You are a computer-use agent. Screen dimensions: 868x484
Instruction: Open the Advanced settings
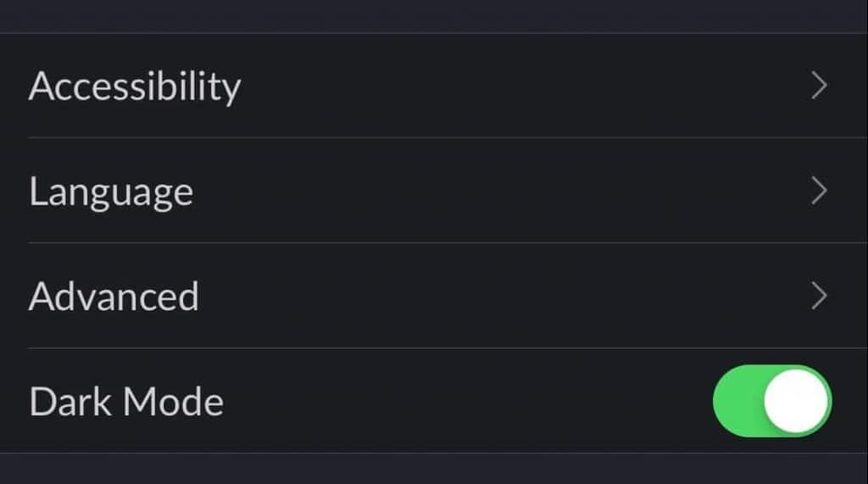114,297
